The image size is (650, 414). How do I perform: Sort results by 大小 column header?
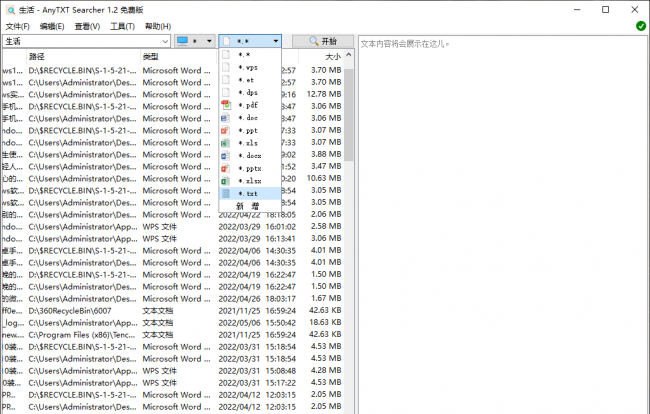tap(321, 56)
